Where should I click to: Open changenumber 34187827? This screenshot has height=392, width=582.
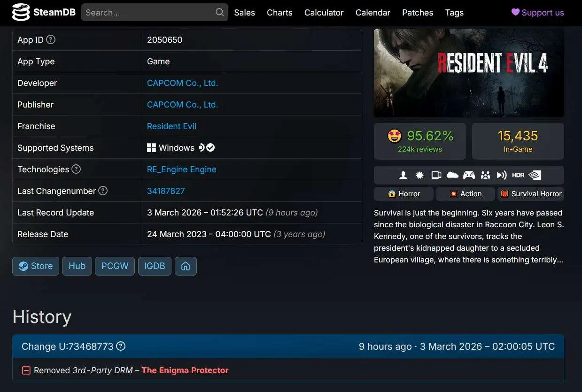[x=166, y=191]
